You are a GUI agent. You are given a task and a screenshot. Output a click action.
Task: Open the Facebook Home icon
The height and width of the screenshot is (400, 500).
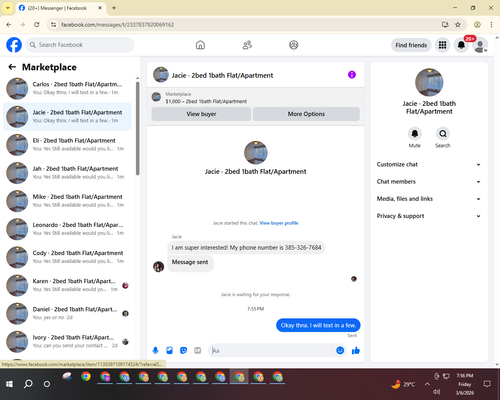click(200, 45)
